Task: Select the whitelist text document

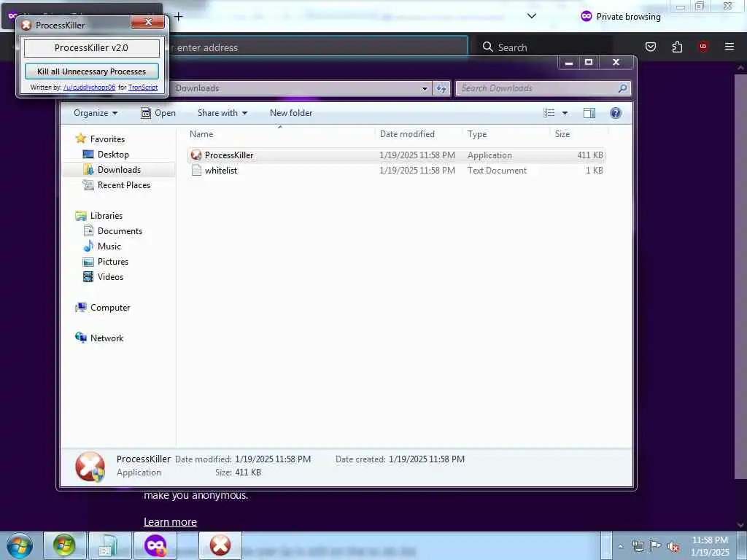Action: click(396, 171)
